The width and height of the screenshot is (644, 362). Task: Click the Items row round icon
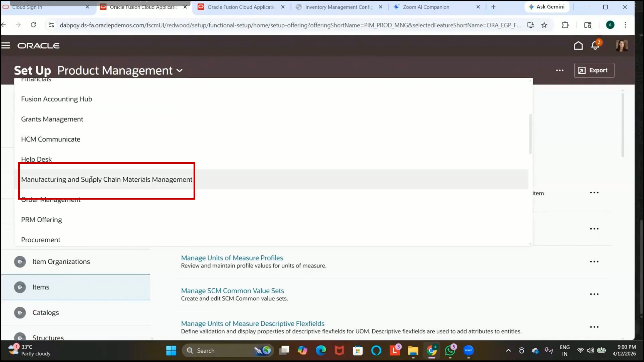[20, 287]
